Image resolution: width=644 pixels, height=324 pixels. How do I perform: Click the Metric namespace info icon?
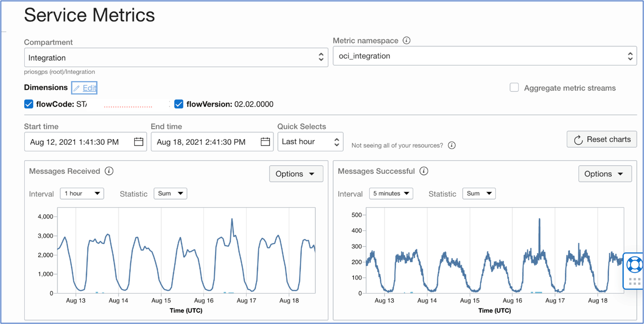coord(407,40)
